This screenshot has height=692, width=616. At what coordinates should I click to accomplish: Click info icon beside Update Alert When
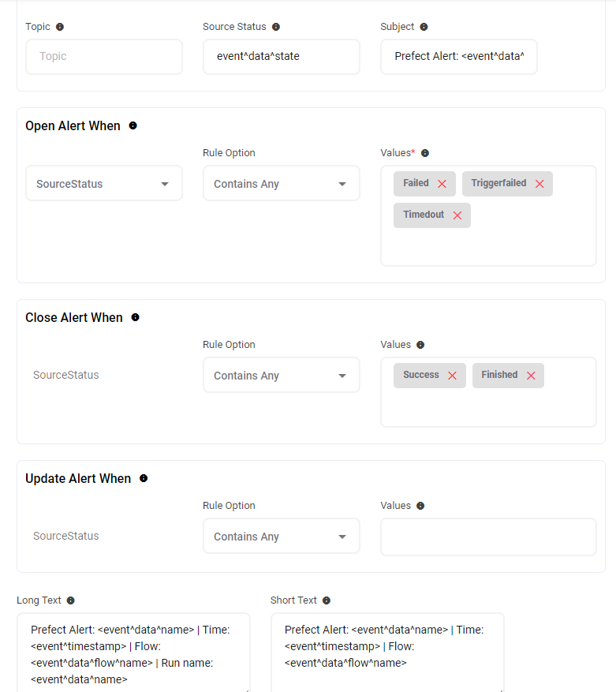click(x=144, y=478)
